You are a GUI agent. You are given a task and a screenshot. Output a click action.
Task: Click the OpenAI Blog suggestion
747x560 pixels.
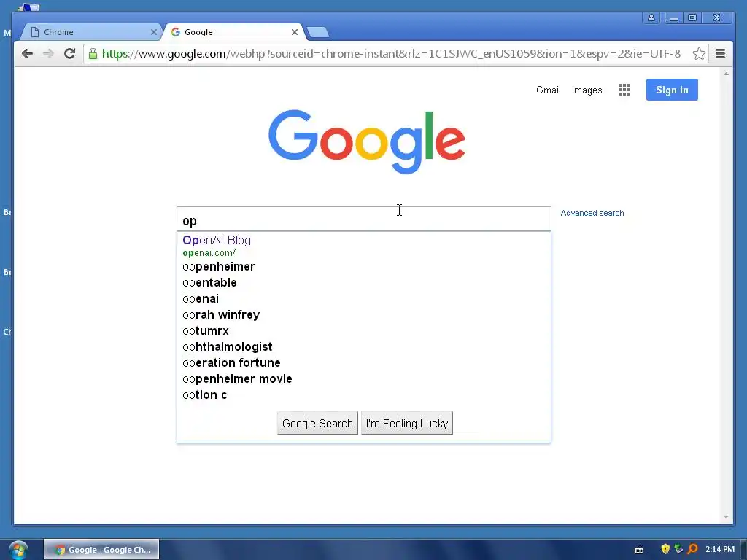click(x=364, y=245)
